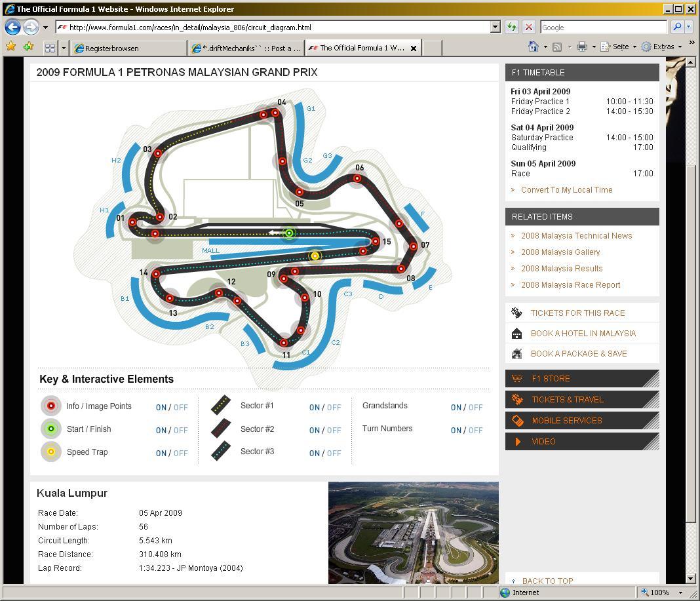Turn Info / Image Points ON

coord(161,407)
